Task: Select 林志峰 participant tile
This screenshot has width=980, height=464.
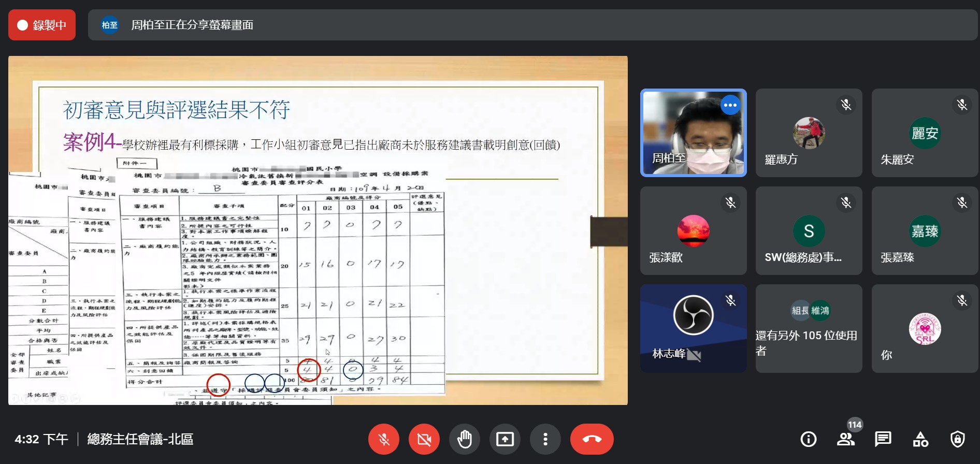Action: coord(693,328)
